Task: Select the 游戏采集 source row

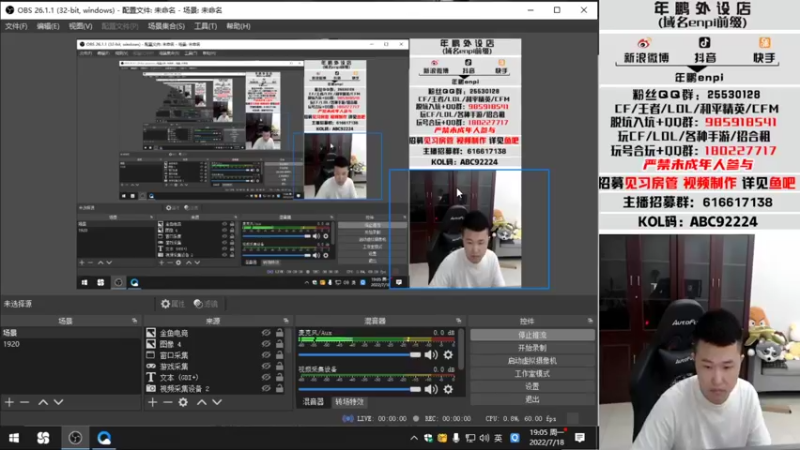Action: point(215,366)
